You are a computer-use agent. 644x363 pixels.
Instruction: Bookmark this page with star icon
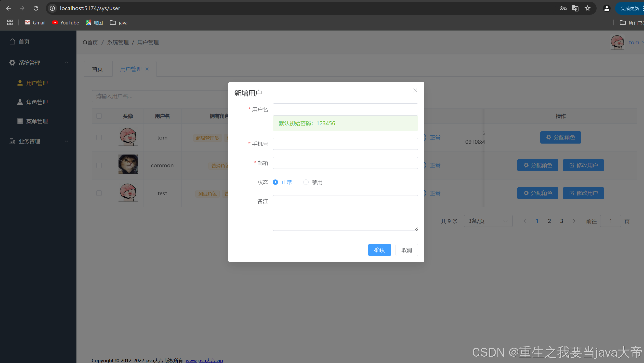pyautogui.click(x=587, y=8)
